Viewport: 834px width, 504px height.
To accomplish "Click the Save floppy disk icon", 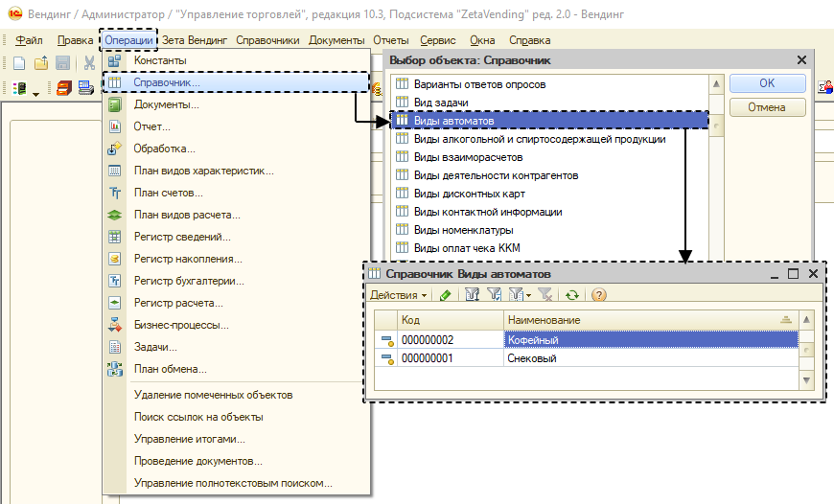I will click(x=62, y=62).
